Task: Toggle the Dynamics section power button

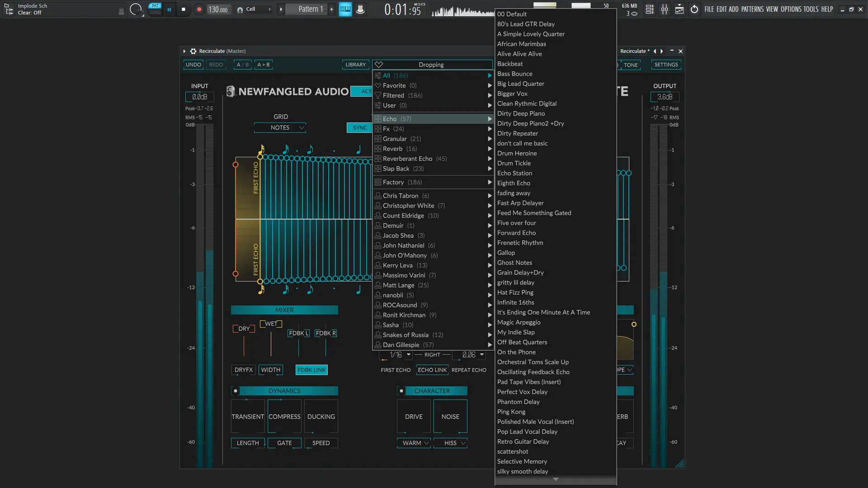Action: 236,391
